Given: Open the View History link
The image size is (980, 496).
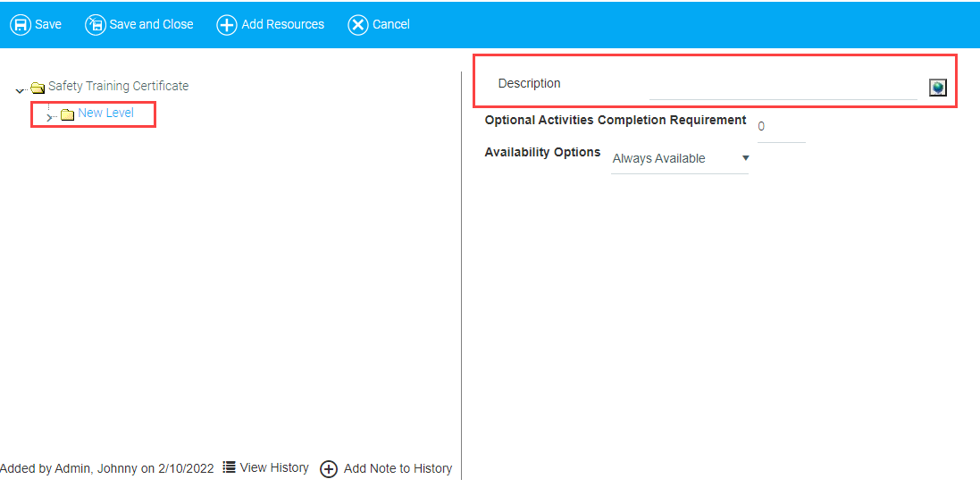Looking at the screenshot, I should (273, 467).
